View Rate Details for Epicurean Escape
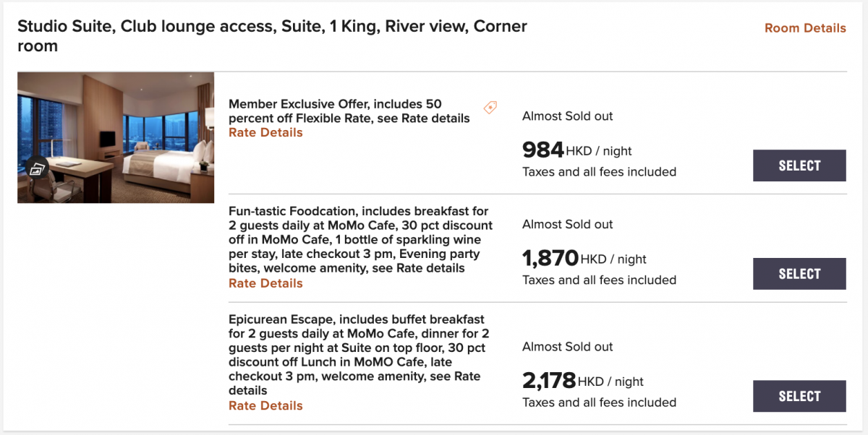 pyautogui.click(x=265, y=406)
